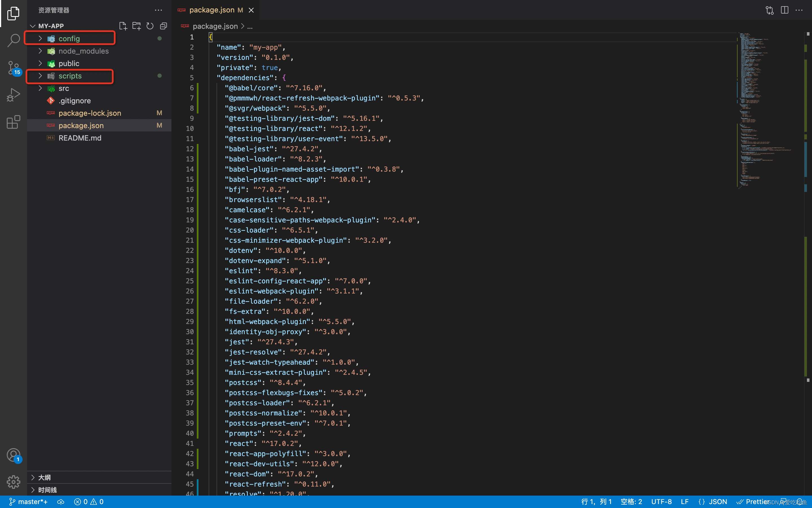Click the "name": "my-app" line
812x508 pixels.
[x=251, y=47]
